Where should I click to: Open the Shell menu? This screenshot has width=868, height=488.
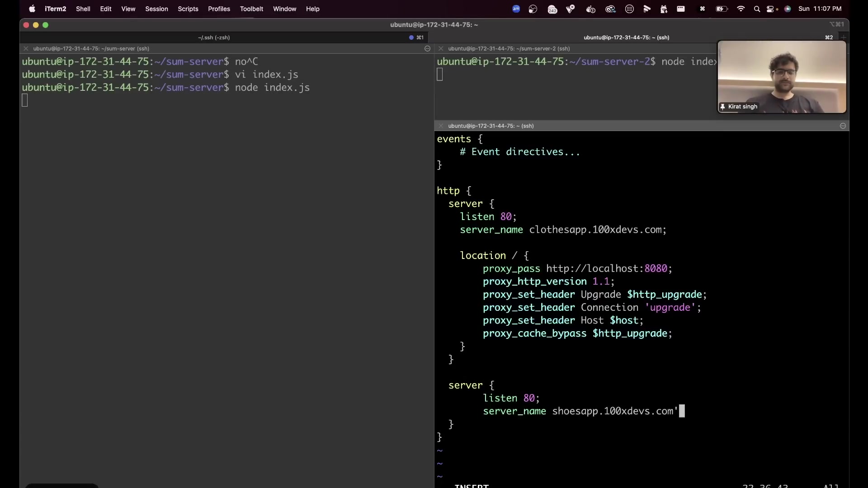pos(83,9)
